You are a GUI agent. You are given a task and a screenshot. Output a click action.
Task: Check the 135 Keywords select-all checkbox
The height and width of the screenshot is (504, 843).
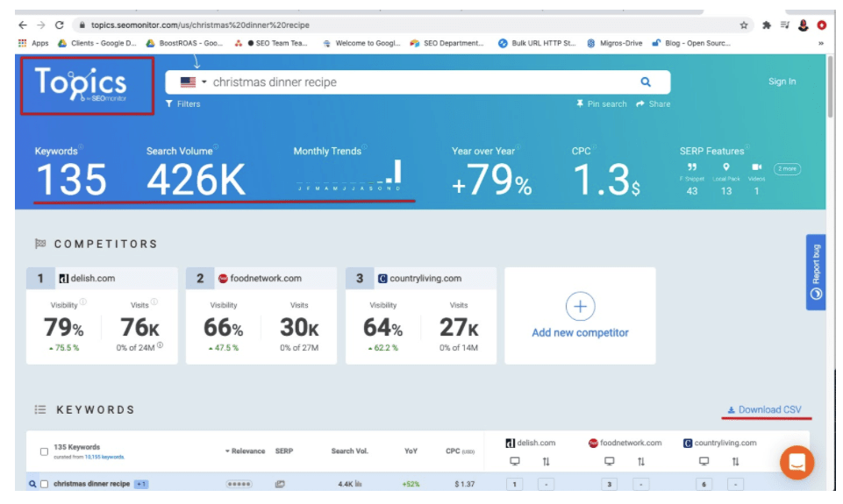point(44,452)
